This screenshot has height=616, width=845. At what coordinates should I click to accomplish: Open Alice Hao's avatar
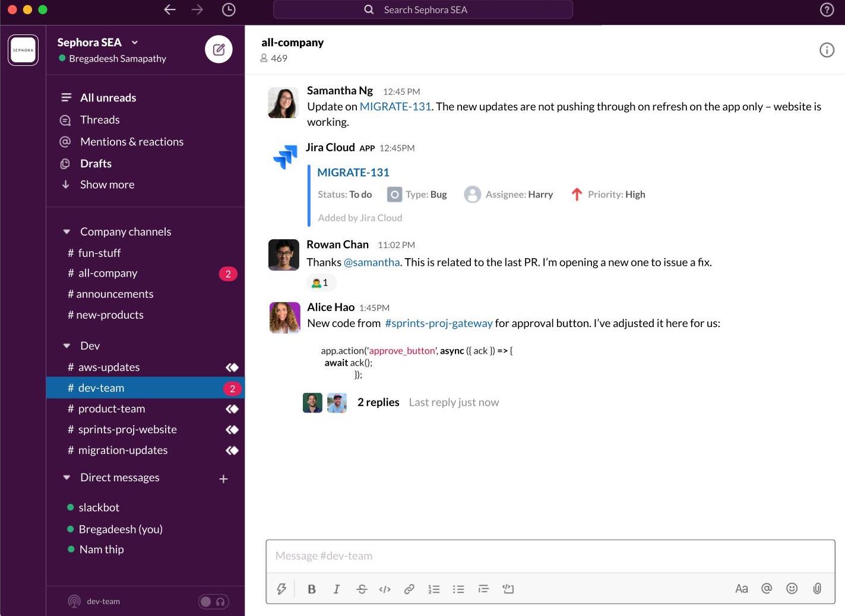(284, 317)
